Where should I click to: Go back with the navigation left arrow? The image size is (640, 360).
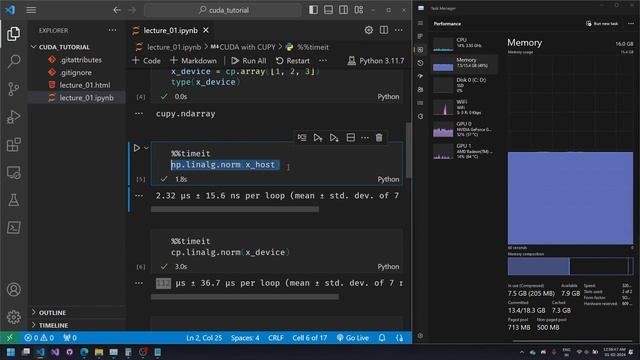point(117,10)
